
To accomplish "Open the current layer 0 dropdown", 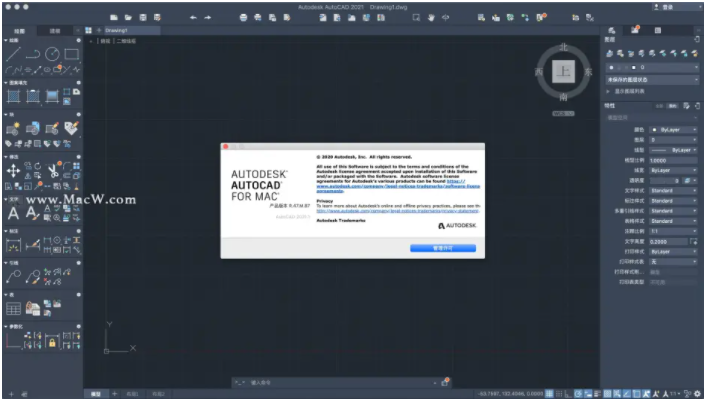I will 652,67.
